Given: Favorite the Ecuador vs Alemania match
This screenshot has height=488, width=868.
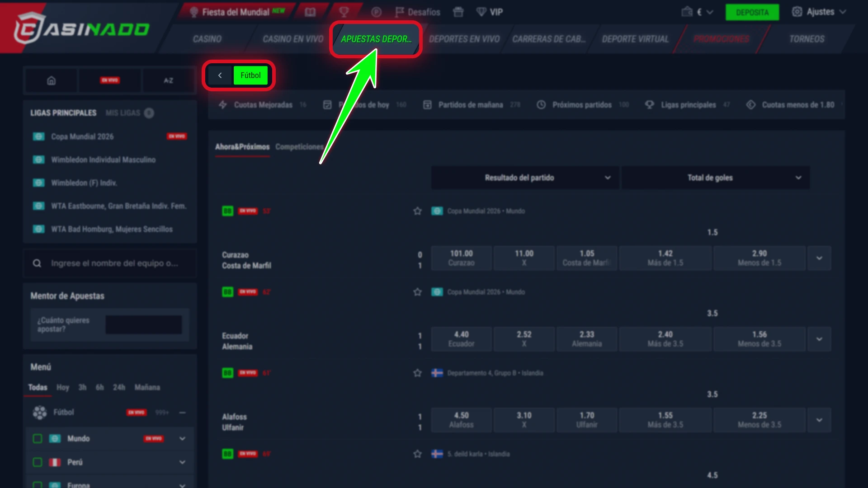Looking at the screenshot, I should [417, 292].
